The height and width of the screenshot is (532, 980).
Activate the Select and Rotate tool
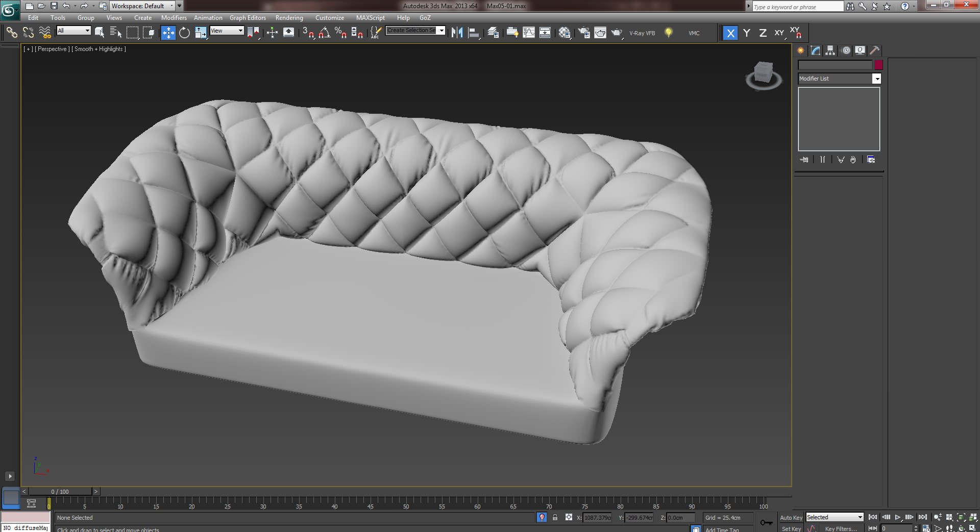pos(184,33)
